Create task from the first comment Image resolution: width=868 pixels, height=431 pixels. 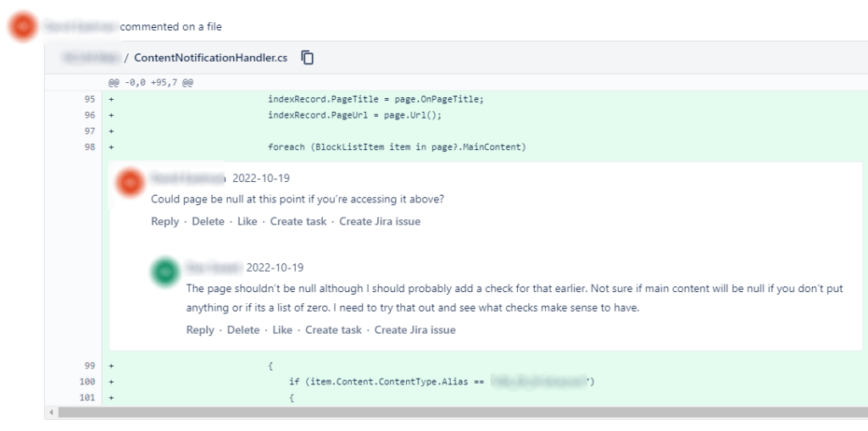click(298, 221)
